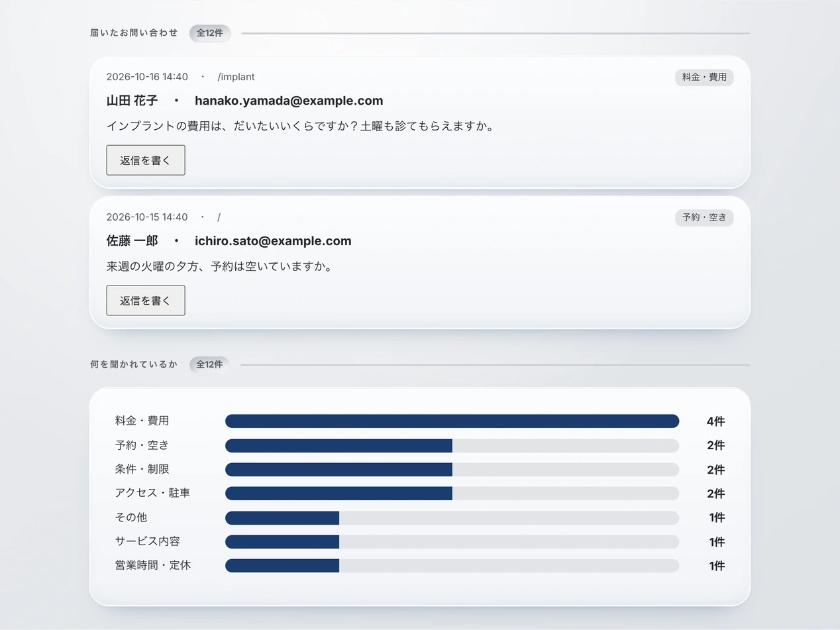
Task: Click 返信を書く for 山田 花子's inquiry
Action: point(146,160)
